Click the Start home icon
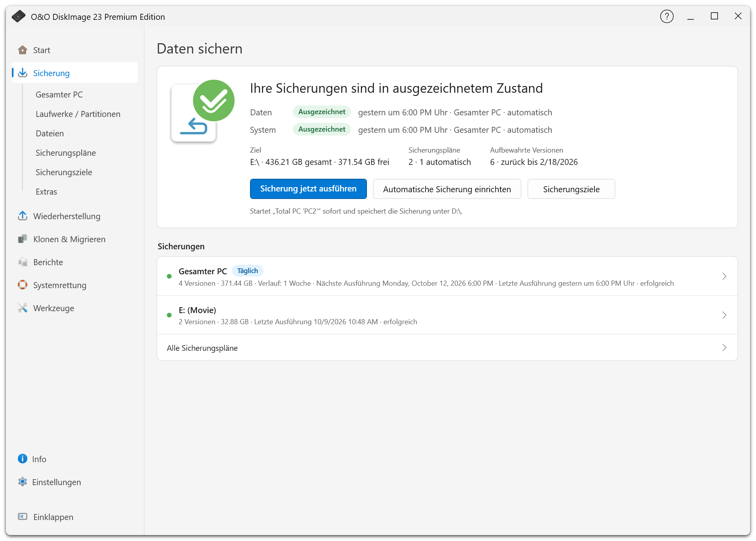The width and height of the screenshot is (756, 541). click(x=23, y=50)
